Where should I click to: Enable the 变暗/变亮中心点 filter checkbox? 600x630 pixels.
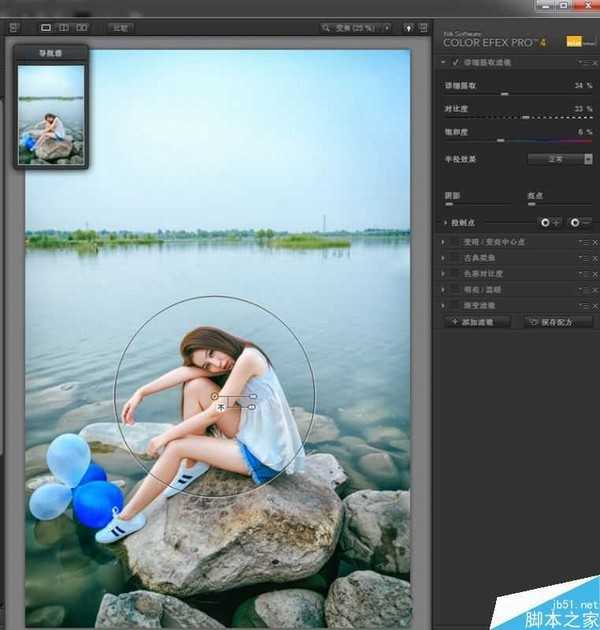point(454,242)
